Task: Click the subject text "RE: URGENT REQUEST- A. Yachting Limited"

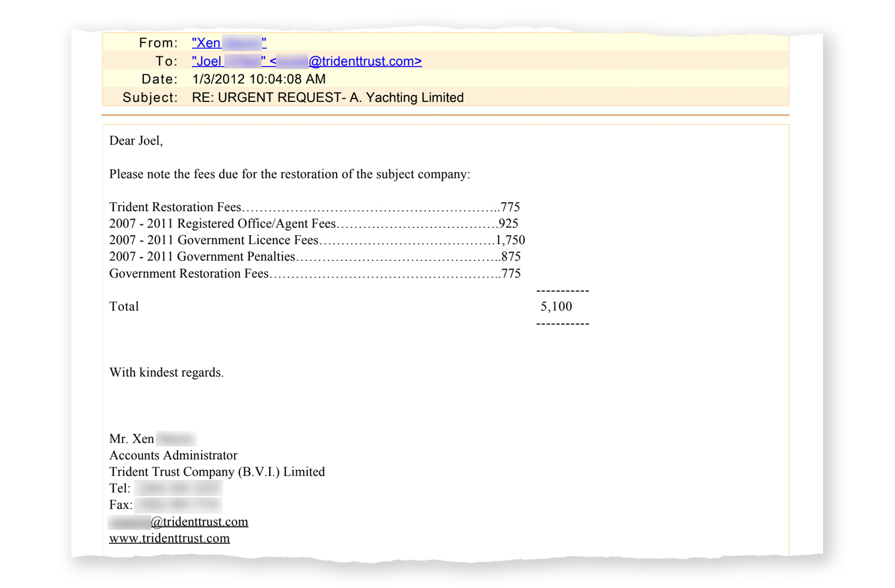Action: (328, 98)
